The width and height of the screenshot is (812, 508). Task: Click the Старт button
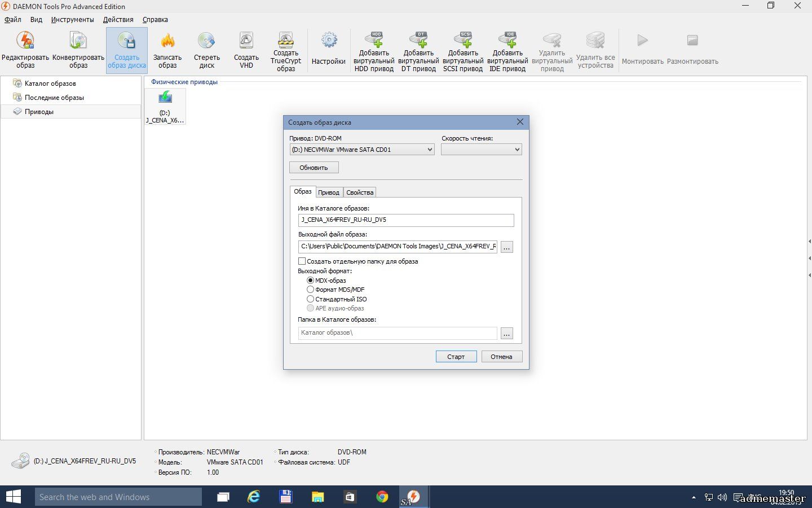tap(456, 357)
